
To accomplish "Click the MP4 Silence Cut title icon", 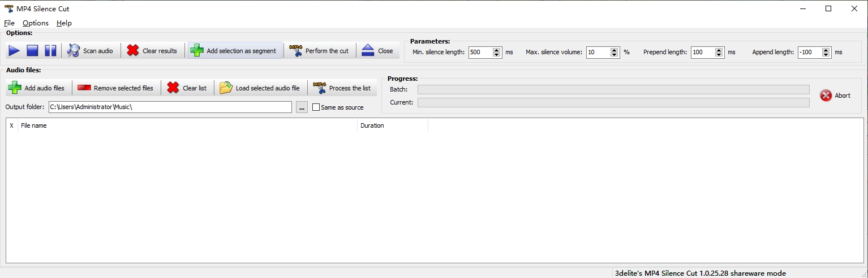I will pyautogui.click(x=8, y=8).
